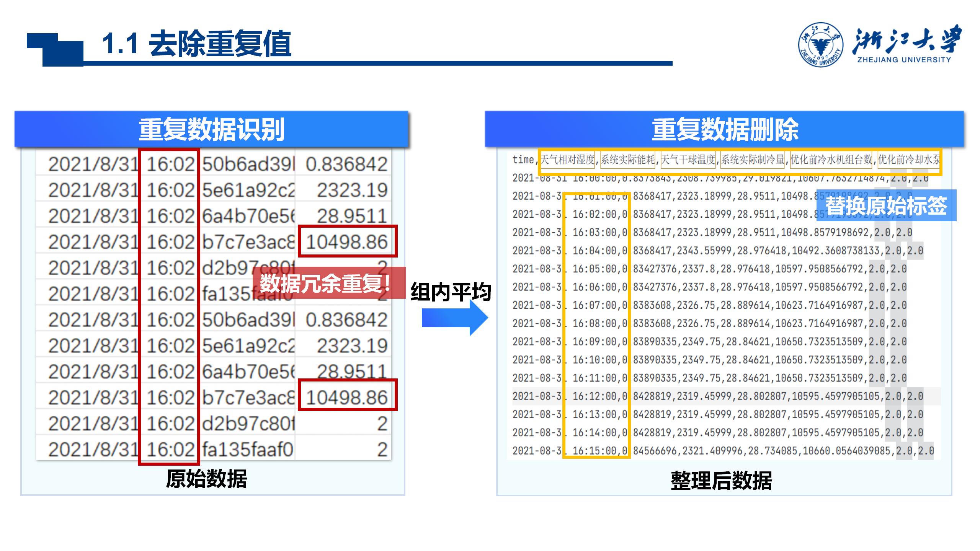Click the upper red-boxed 10498.86 value
The height and width of the screenshot is (551, 980).
[x=347, y=241]
